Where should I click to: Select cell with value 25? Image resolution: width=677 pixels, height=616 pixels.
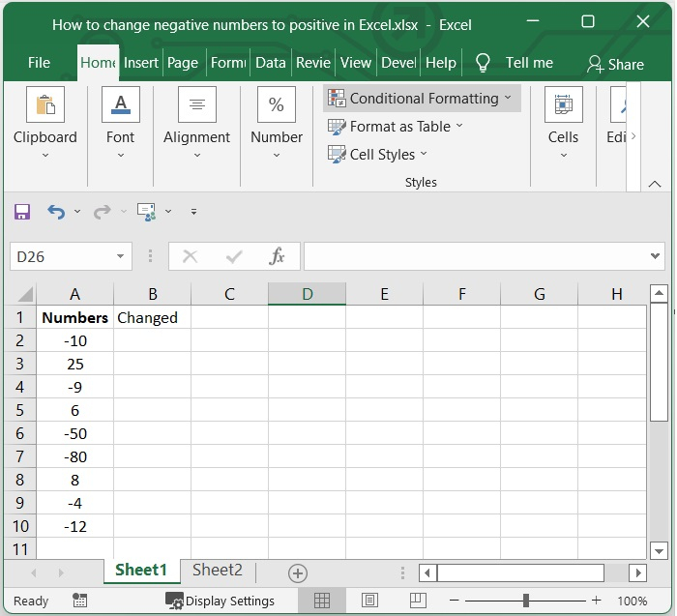tap(75, 364)
